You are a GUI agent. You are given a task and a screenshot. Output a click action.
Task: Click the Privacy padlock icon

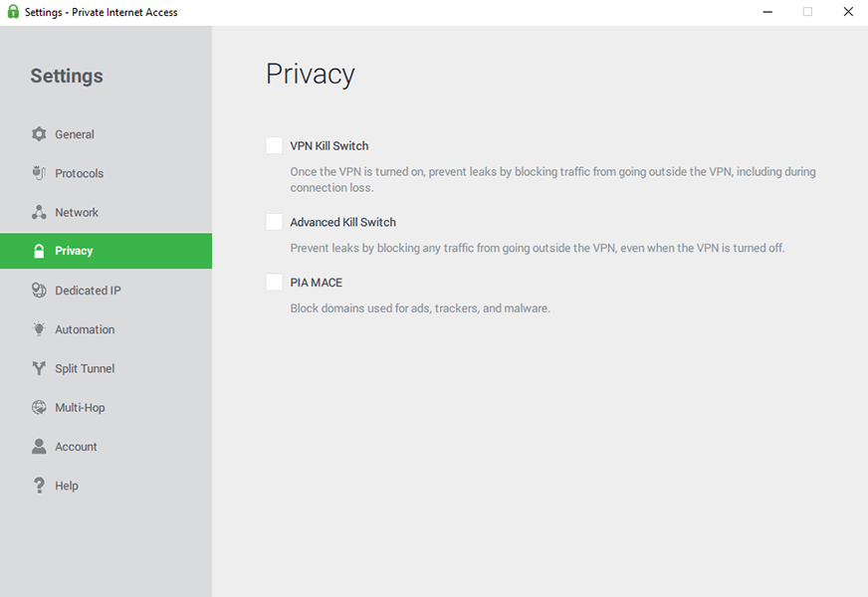[x=39, y=251]
